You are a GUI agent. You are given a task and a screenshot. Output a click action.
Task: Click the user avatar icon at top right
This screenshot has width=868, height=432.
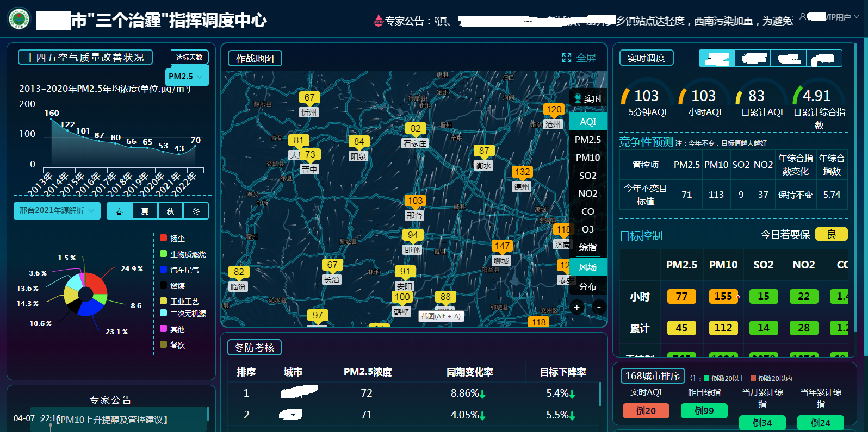coord(803,17)
